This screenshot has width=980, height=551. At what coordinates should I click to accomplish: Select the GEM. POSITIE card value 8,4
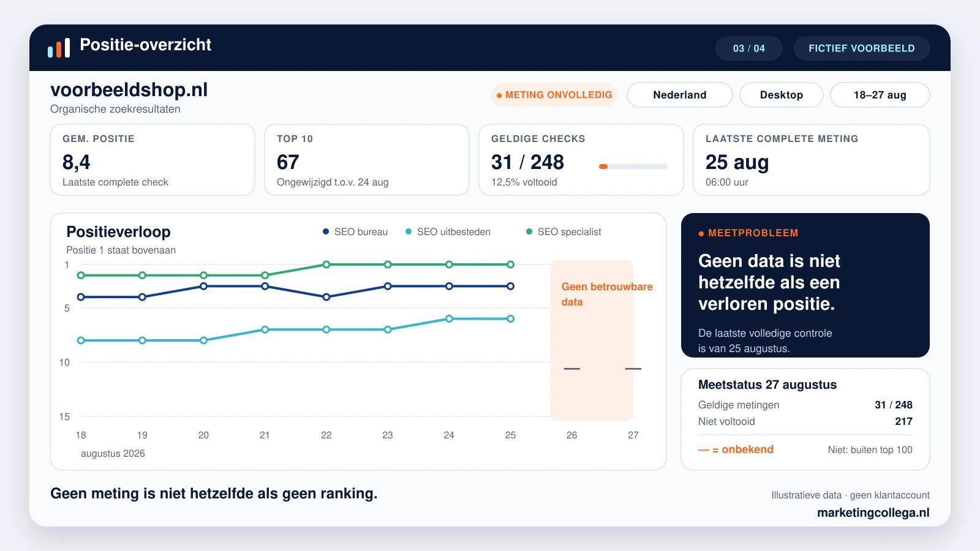click(76, 162)
